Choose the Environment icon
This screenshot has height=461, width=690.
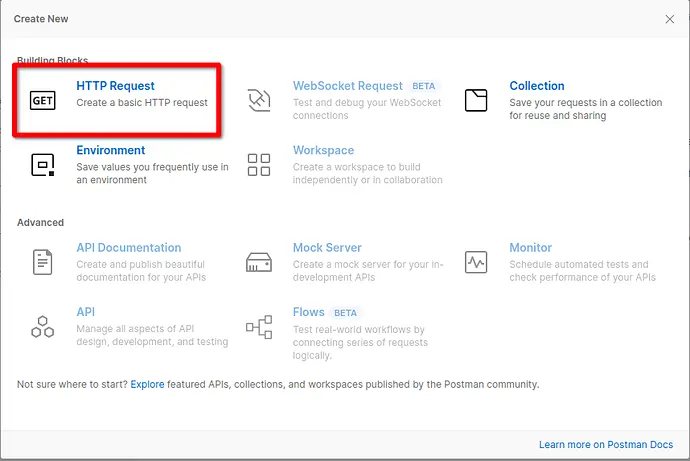coord(43,165)
